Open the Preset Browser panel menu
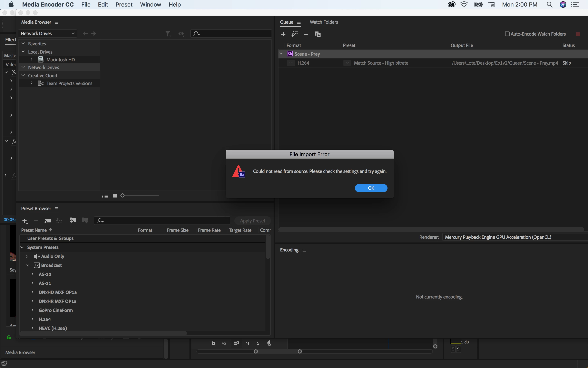This screenshot has width=588, height=368. (x=57, y=209)
